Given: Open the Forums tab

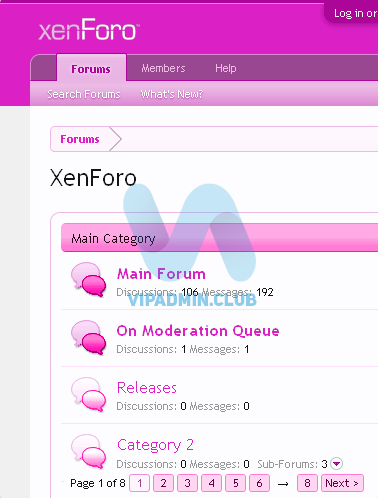Looking at the screenshot, I should (x=91, y=69).
